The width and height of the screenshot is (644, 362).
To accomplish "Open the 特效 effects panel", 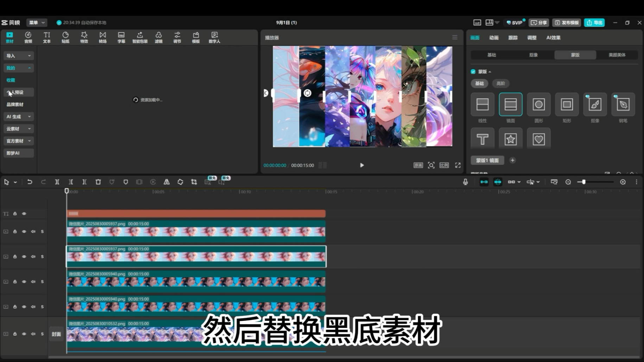I will click(84, 37).
